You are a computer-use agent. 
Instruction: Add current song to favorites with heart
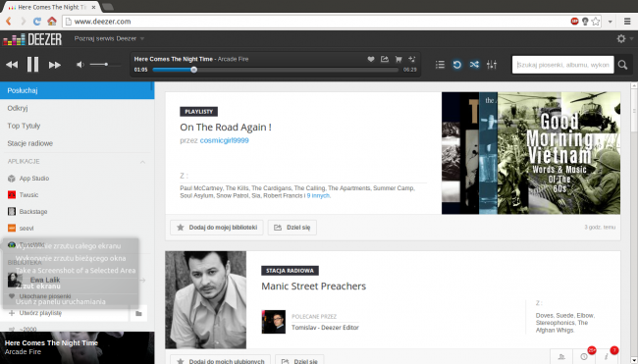[371, 59]
